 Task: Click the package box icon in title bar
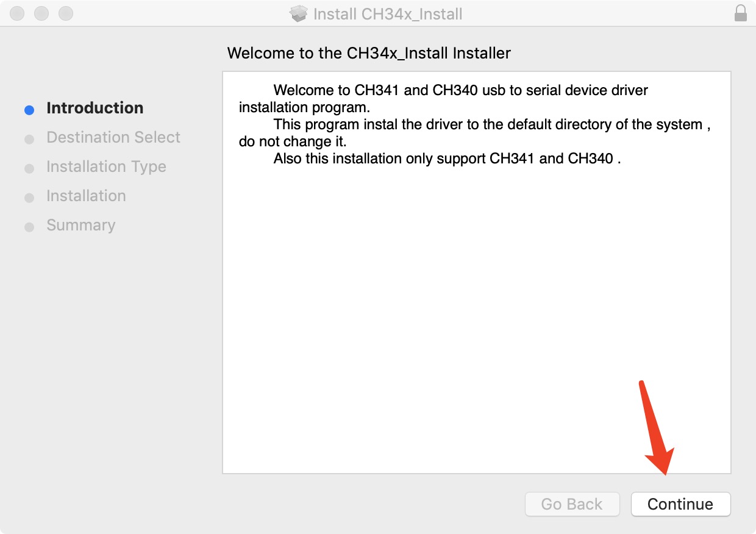pyautogui.click(x=298, y=13)
